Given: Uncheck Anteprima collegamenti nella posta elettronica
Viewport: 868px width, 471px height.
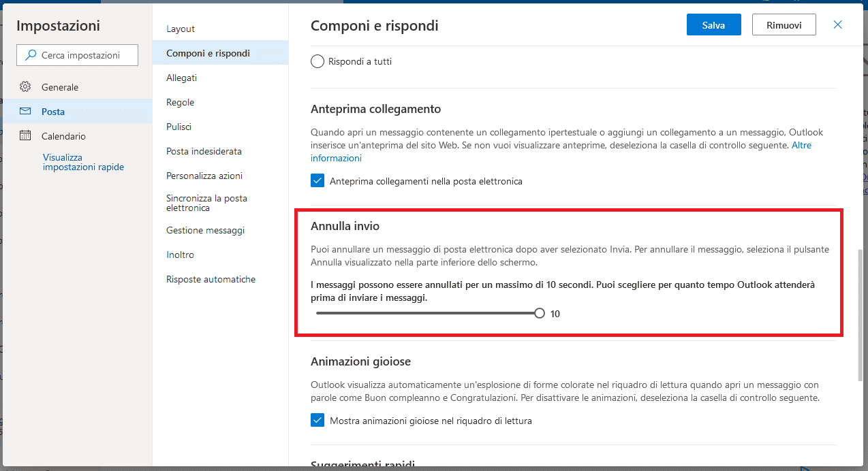Looking at the screenshot, I should (317, 181).
